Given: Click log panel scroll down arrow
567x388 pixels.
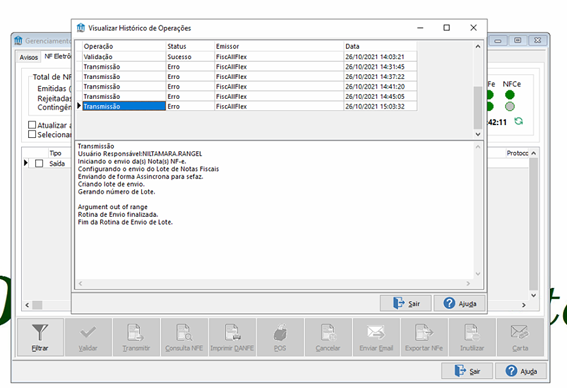Looking at the screenshot, I should pos(478,274).
